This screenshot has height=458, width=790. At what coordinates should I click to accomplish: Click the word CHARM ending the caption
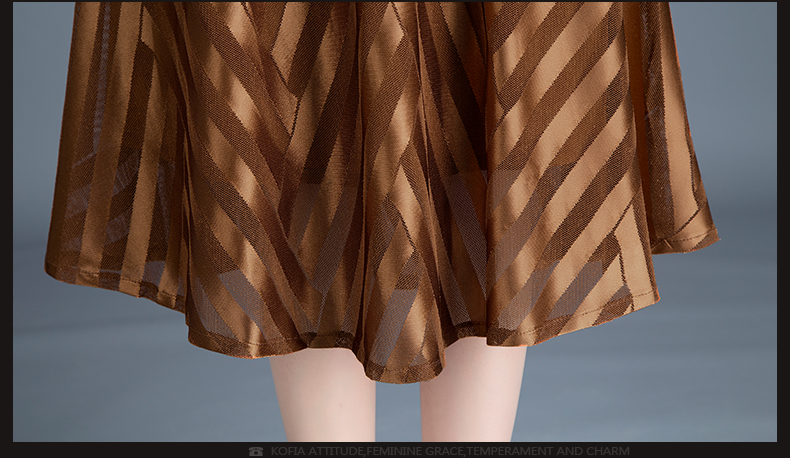pos(610,452)
